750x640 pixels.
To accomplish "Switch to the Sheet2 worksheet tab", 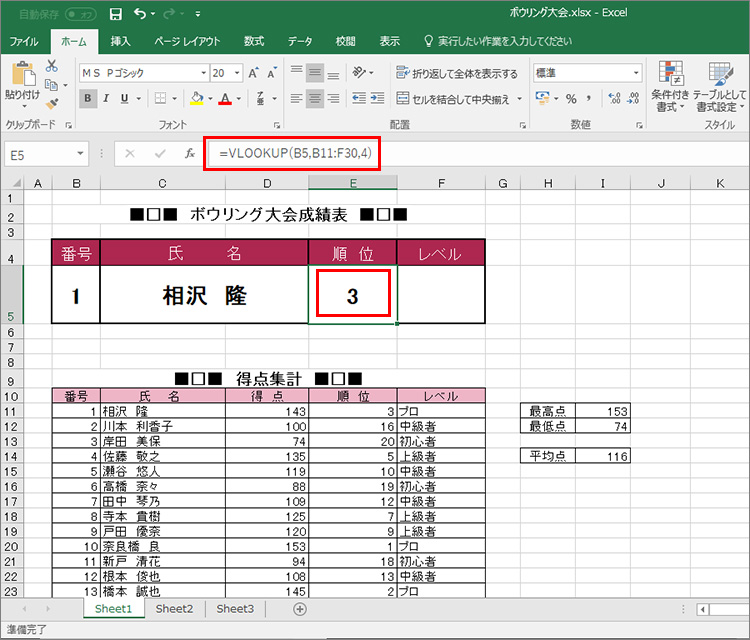I will coord(174,609).
